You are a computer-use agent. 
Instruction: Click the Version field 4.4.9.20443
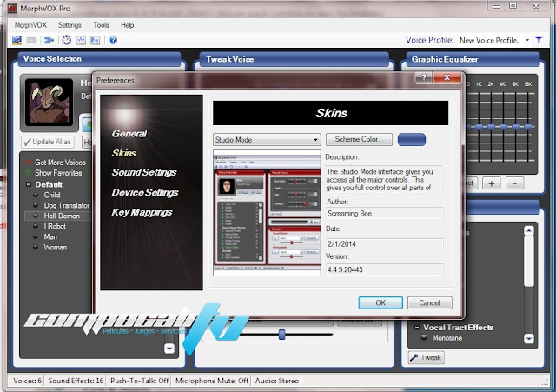click(384, 269)
